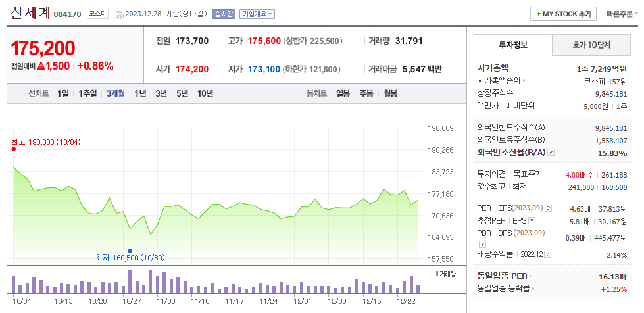Select the 1주일 line chart period
Screen dimensions: 644x313
[x=87, y=93]
